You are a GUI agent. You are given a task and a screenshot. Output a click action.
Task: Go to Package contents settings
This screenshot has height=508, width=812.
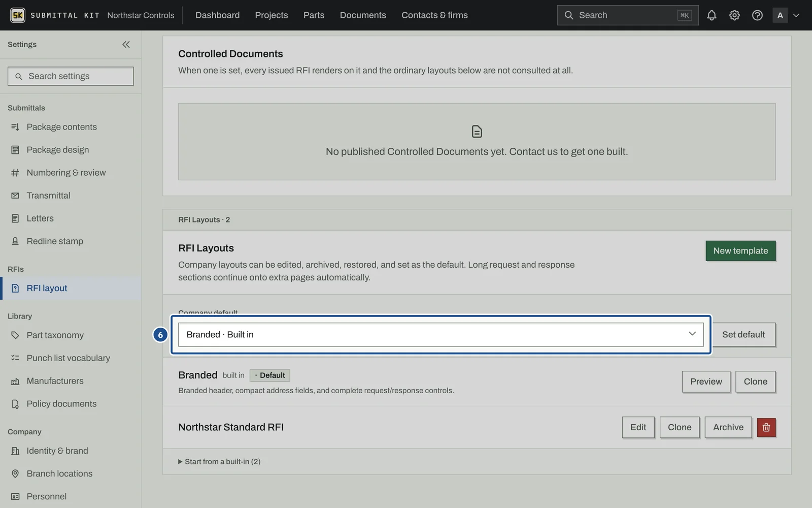(71, 127)
